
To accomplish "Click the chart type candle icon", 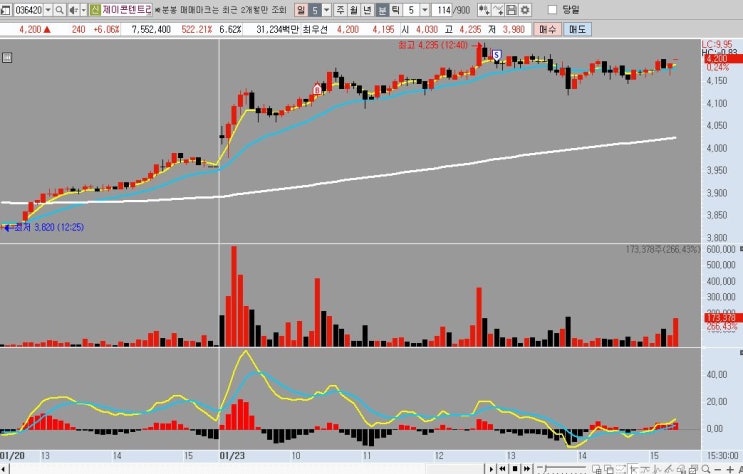I will [483, 10].
